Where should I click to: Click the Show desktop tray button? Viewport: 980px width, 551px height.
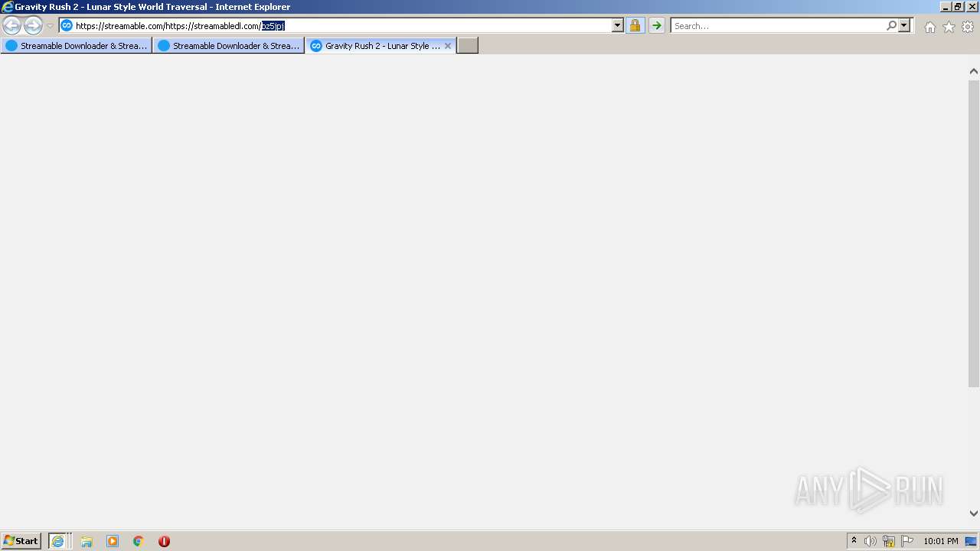pos(971,541)
